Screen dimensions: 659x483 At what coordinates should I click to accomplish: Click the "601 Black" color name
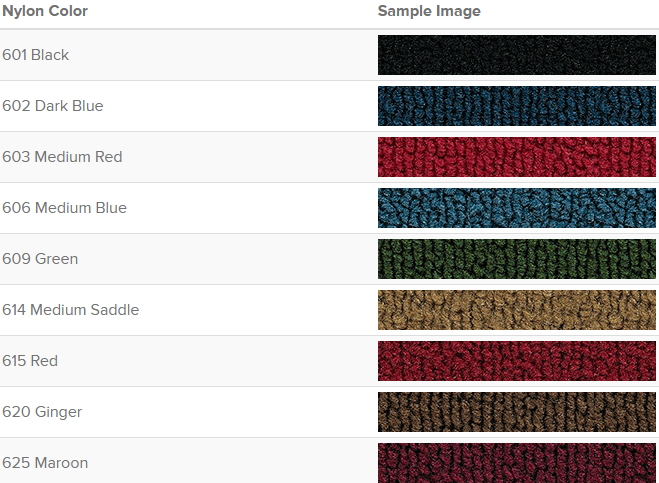point(36,55)
